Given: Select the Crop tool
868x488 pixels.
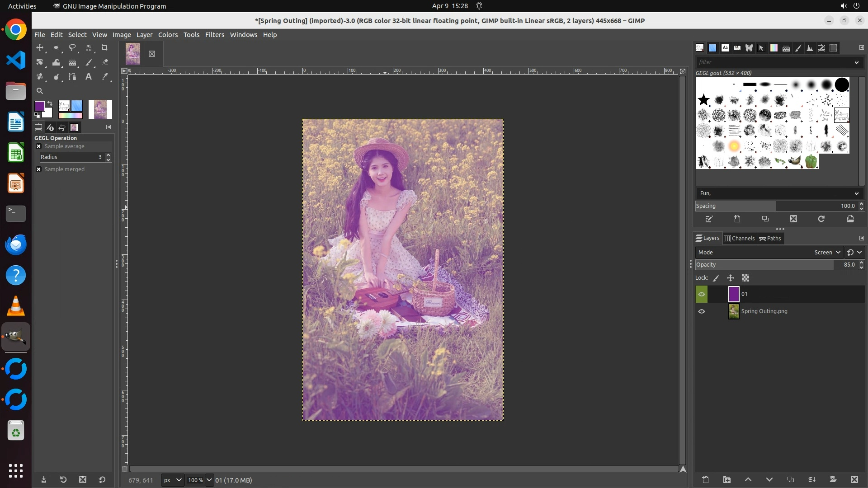Looking at the screenshot, I should coord(105,48).
